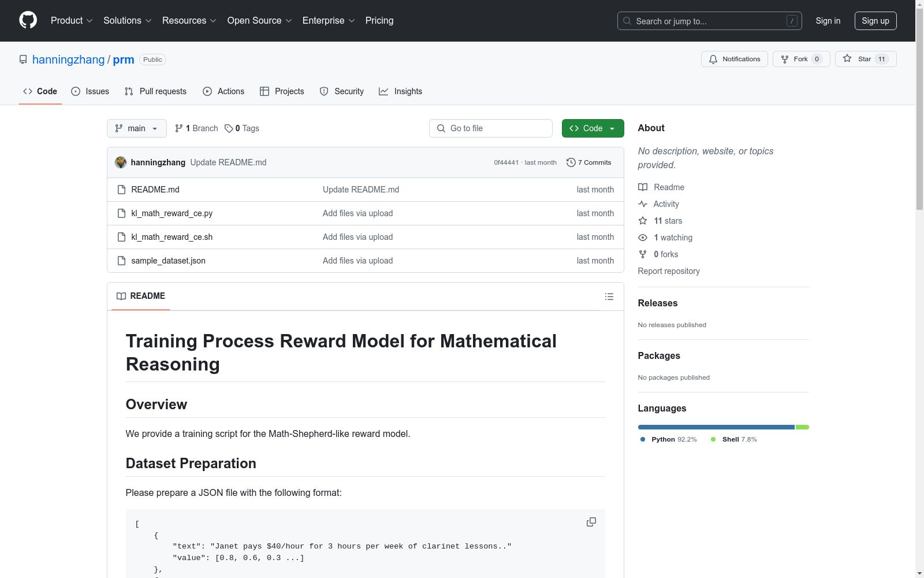Image resolution: width=924 pixels, height=578 pixels.
Task: Click the Sign up button
Action: point(875,21)
